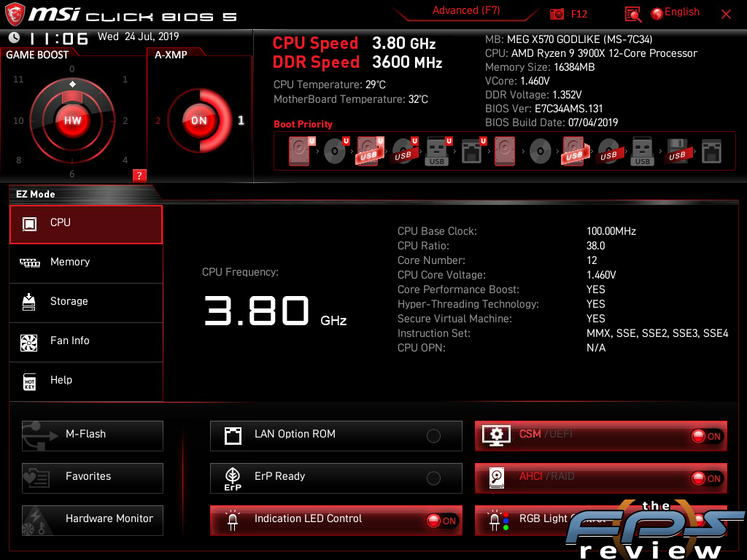The height and width of the screenshot is (560, 747).
Task: Select the UEFI USB hard disk boot device
Action: 370,151
